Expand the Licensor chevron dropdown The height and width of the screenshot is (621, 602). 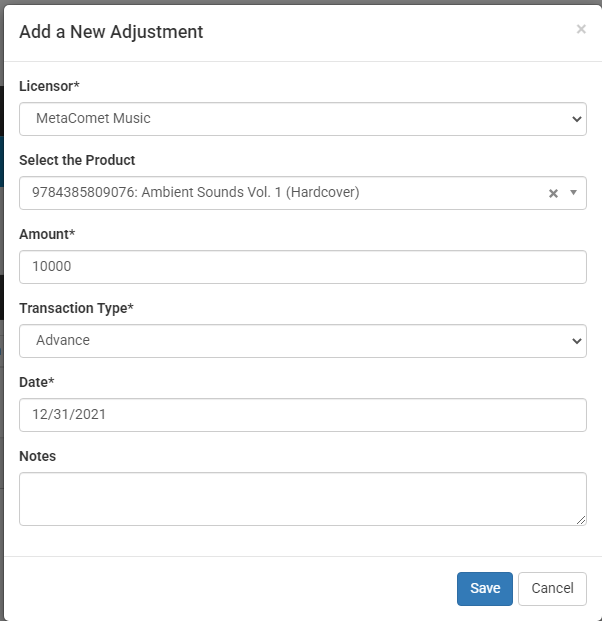pyautogui.click(x=577, y=119)
